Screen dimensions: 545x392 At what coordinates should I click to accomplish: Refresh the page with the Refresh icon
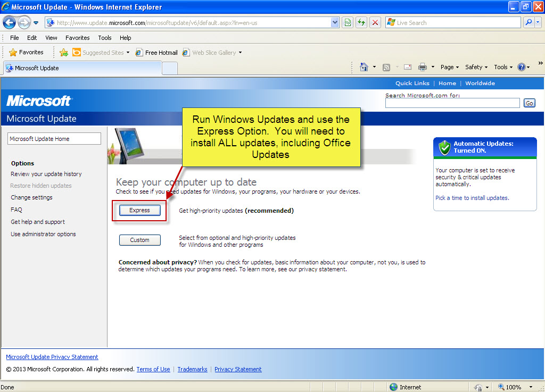click(x=361, y=23)
